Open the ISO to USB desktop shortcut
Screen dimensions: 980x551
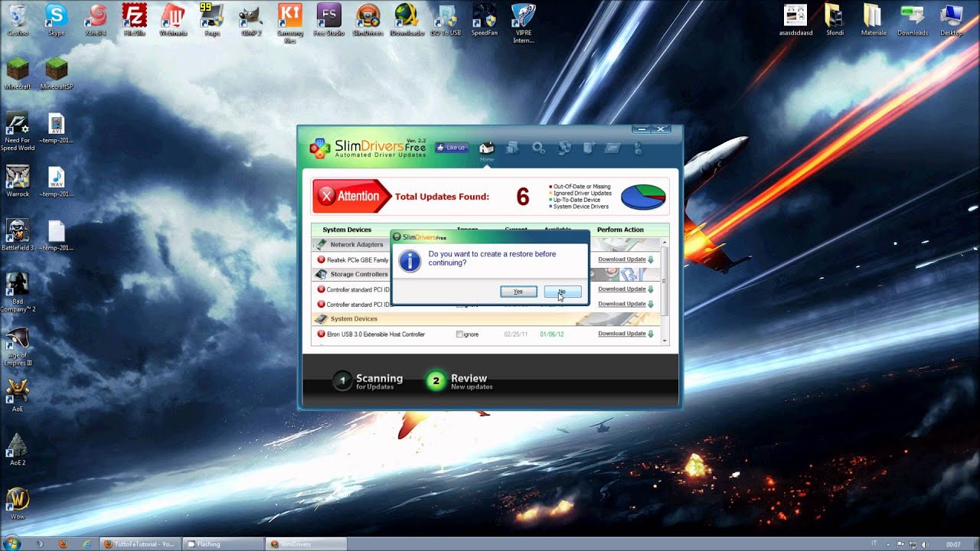pyautogui.click(x=446, y=19)
